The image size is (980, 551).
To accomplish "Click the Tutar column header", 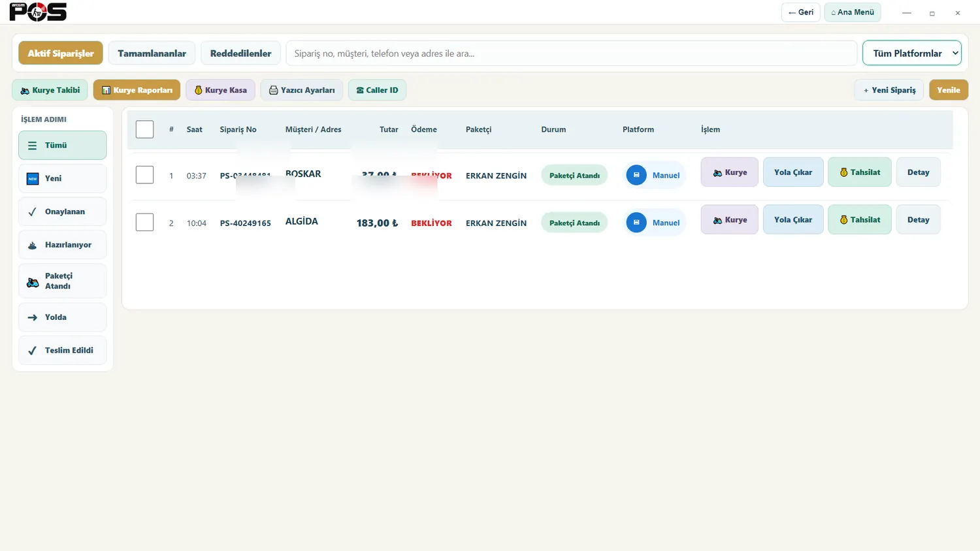I will (389, 129).
